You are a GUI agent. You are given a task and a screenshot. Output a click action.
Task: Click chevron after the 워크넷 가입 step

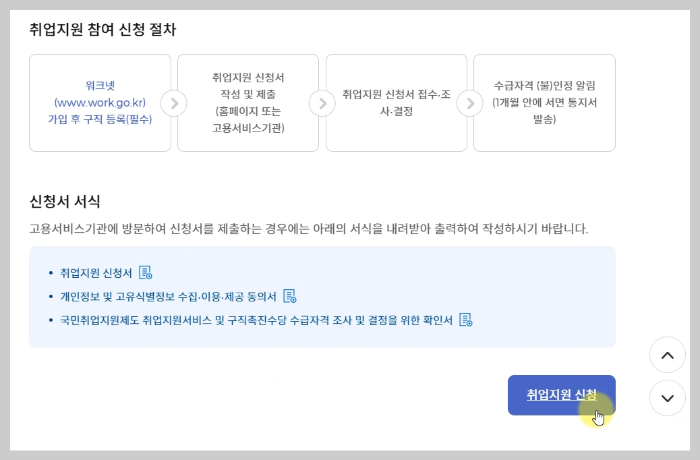coord(174,103)
